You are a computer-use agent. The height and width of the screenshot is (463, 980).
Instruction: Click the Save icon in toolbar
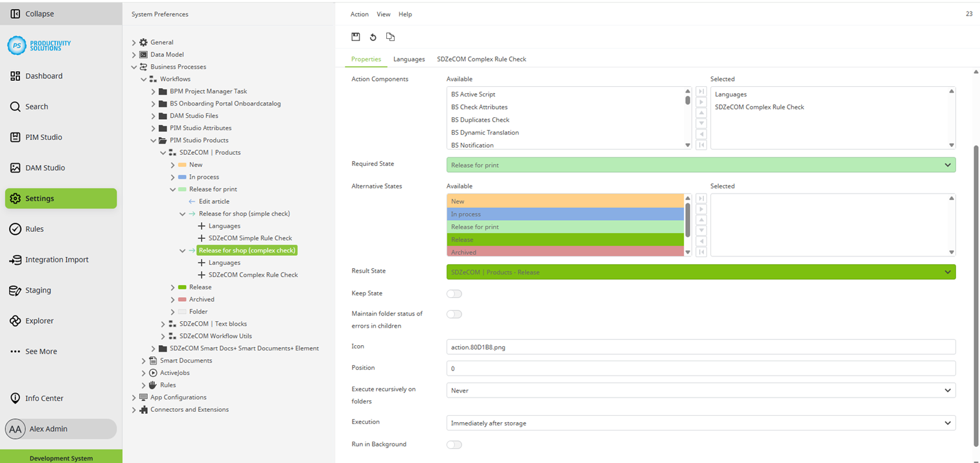356,37
